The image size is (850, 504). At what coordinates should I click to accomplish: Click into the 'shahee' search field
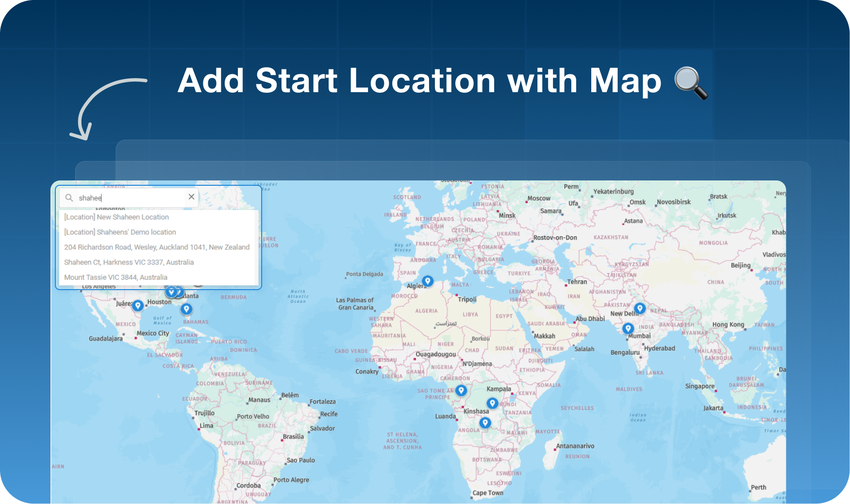(129, 198)
